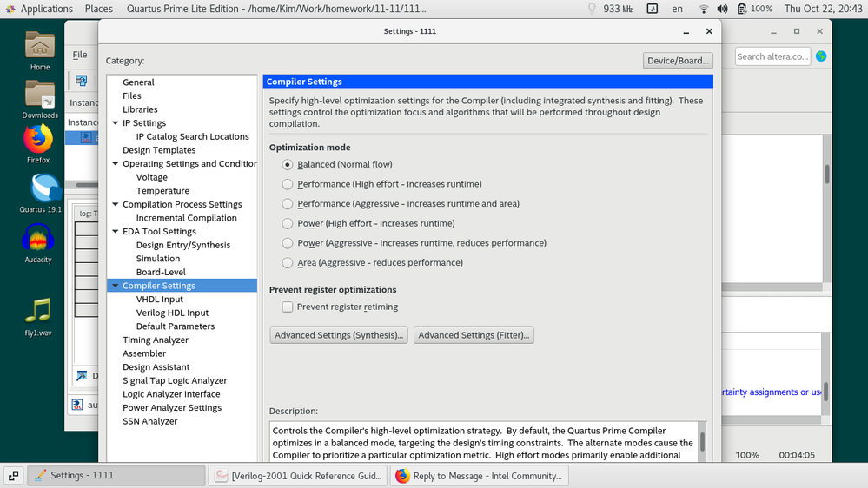Select Voltage under Operating Settings
868x488 pixels.
pos(152,177)
